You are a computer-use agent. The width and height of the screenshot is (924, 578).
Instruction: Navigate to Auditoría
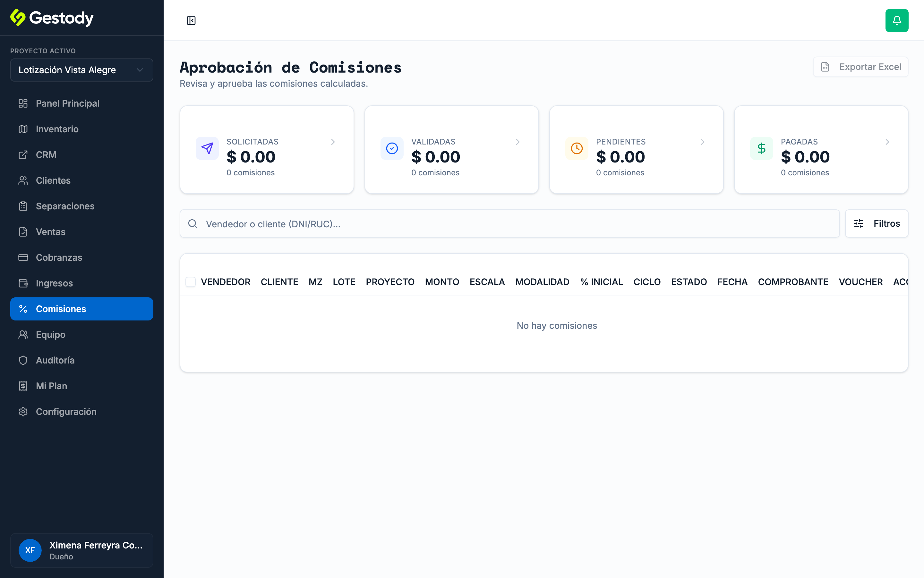point(82,360)
